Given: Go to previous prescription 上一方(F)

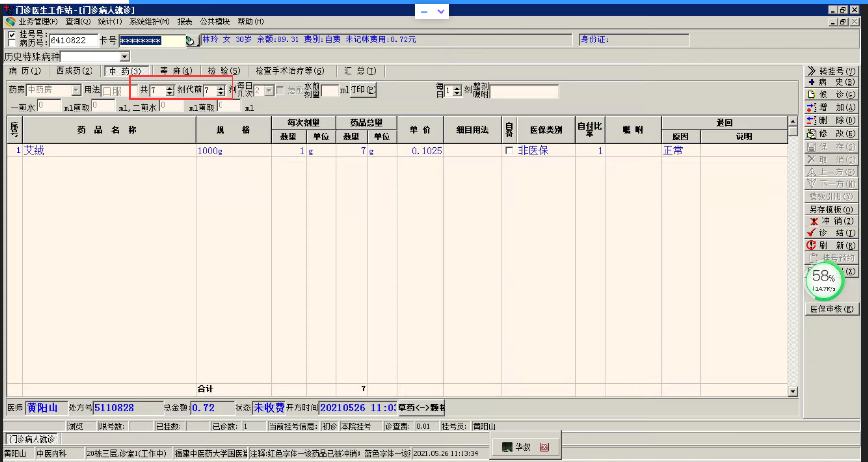Looking at the screenshot, I should point(831,172).
